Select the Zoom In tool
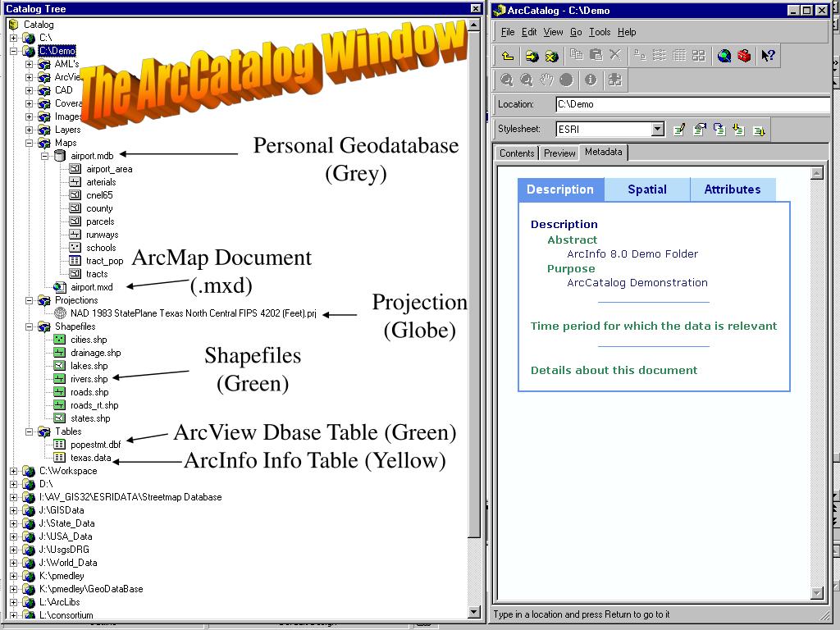Image resolution: width=840 pixels, height=630 pixels. pos(506,80)
